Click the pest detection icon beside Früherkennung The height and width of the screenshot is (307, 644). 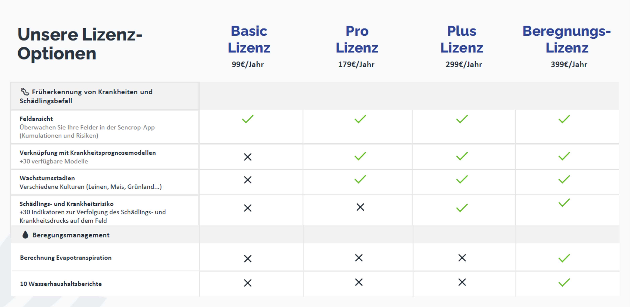(25, 92)
